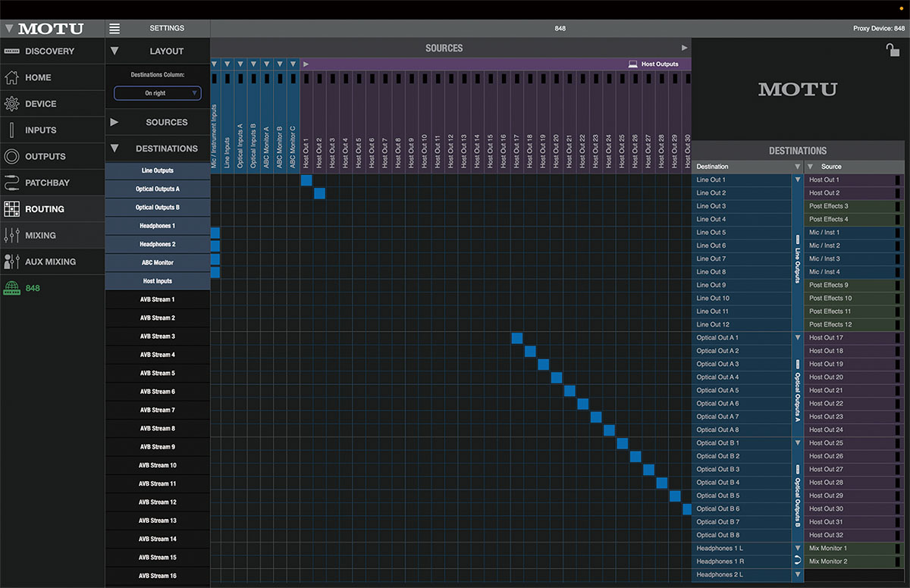
Task: Expand the Host Outputs source group arrow
Action: [306, 64]
